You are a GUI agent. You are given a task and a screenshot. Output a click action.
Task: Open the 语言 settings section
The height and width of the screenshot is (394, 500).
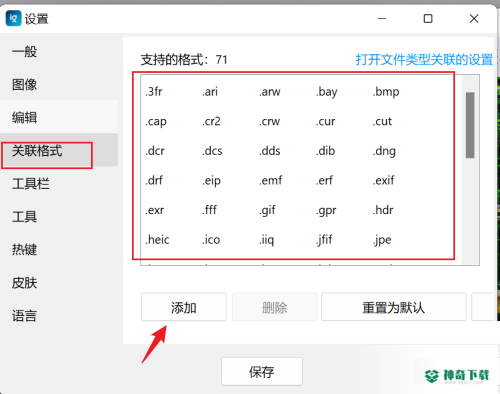coord(59,315)
